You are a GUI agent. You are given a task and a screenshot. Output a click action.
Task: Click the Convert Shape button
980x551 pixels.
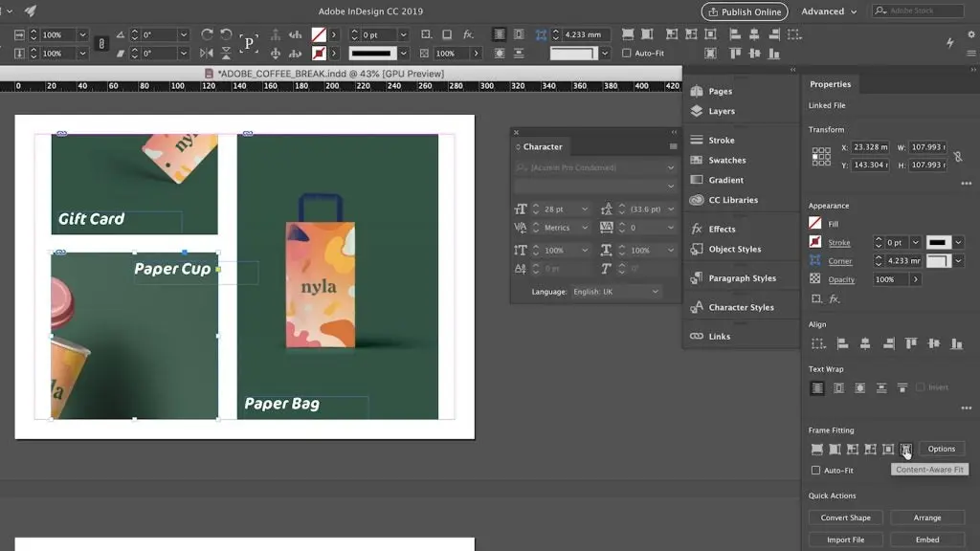[x=845, y=517]
